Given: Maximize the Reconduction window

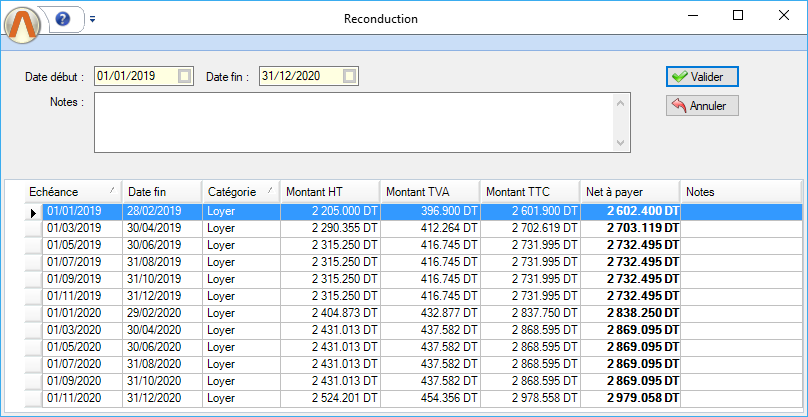Looking at the screenshot, I should pos(738,16).
